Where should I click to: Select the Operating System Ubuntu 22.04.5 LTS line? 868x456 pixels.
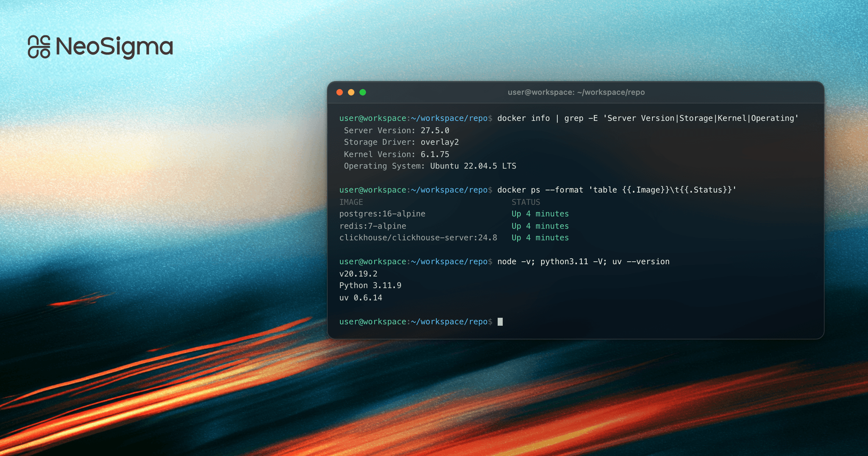pyautogui.click(x=430, y=166)
